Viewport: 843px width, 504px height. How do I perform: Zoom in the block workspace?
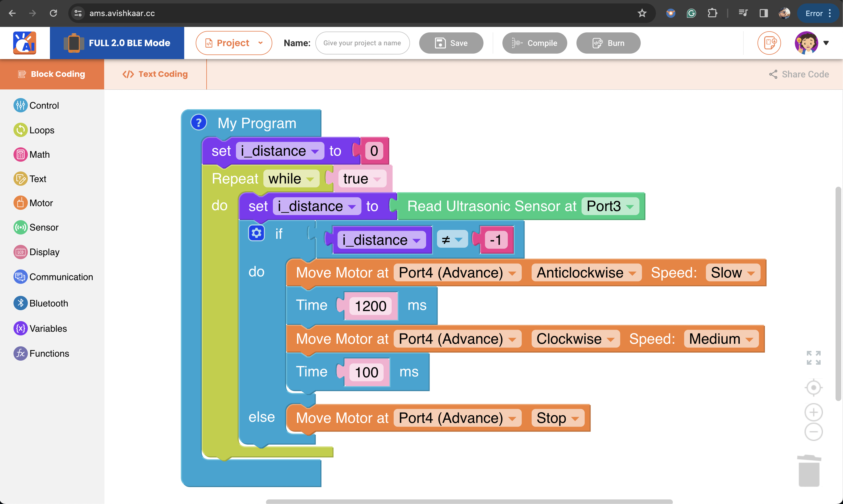pos(813,412)
